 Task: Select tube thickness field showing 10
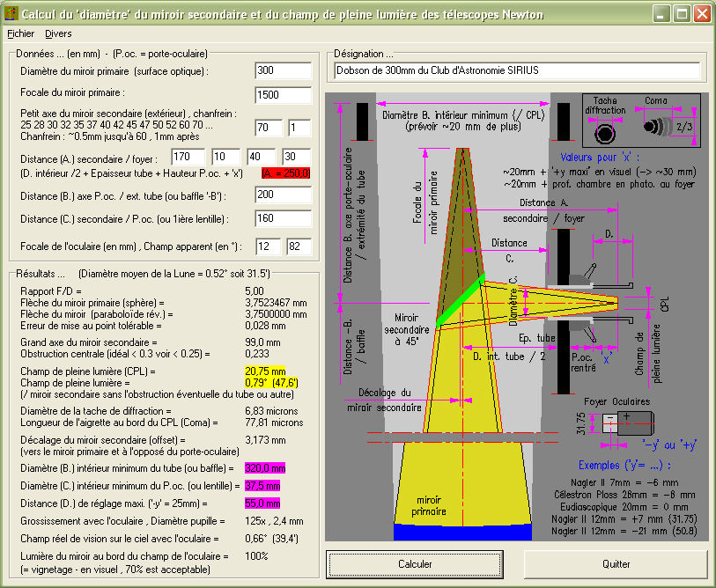[225, 157]
